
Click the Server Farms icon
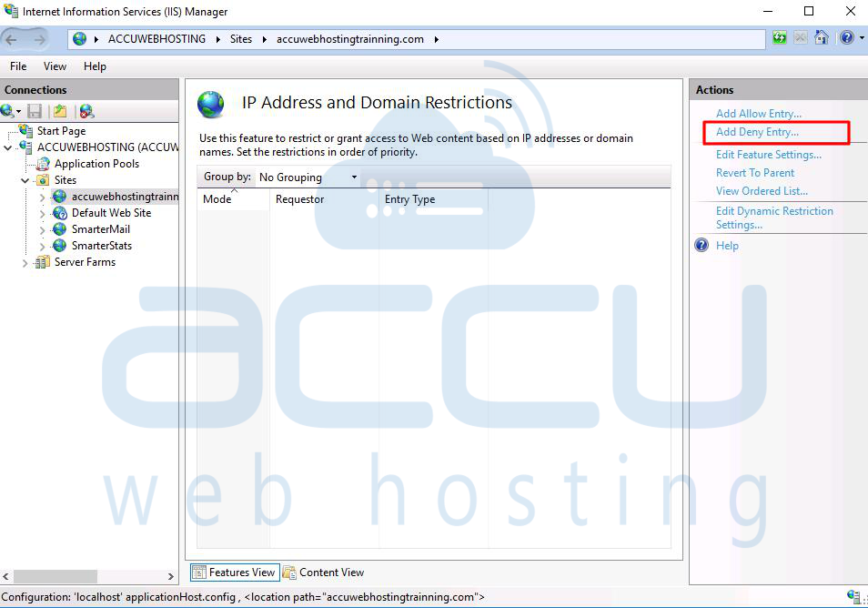click(42, 262)
